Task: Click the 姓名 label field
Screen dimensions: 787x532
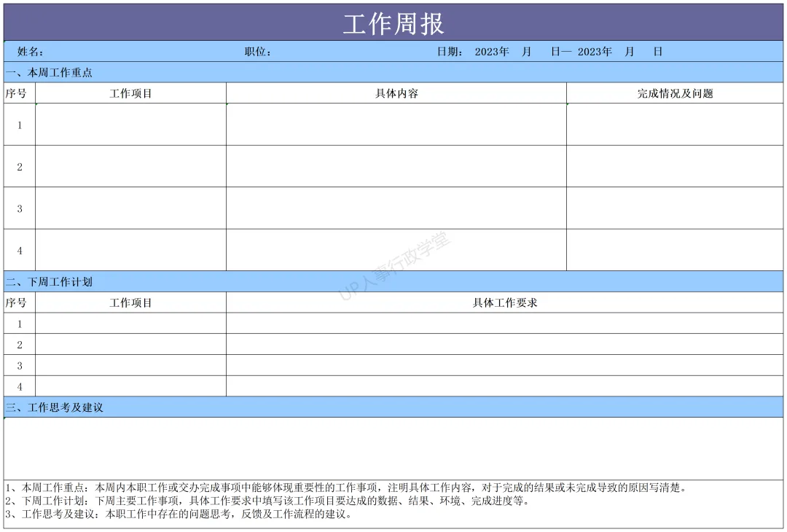Action: pyautogui.click(x=30, y=52)
